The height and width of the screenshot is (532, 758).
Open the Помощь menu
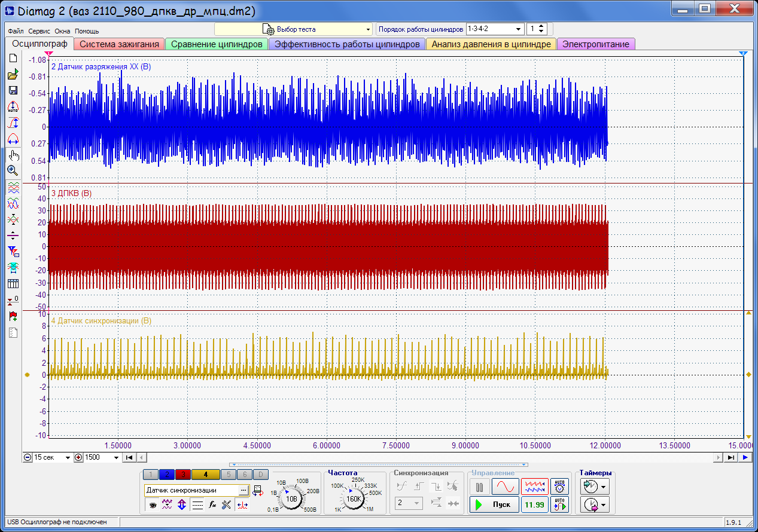[x=87, y=31]
